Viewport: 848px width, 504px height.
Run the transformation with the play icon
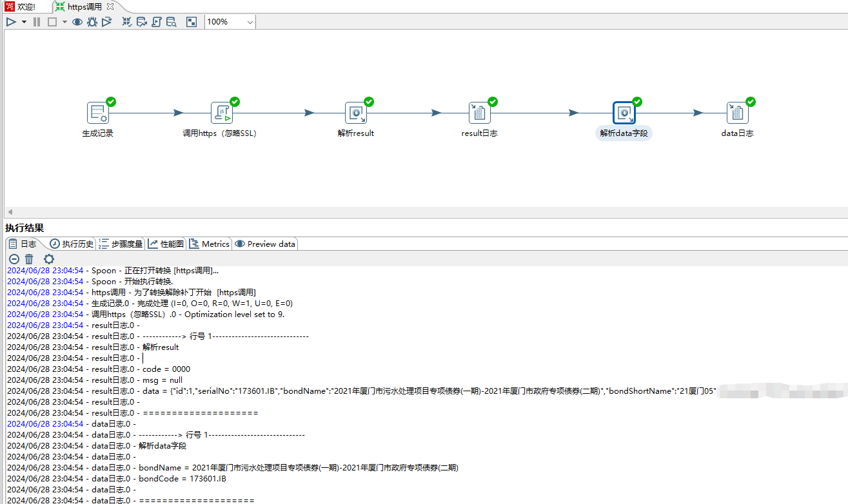click(x=11, y=21)
